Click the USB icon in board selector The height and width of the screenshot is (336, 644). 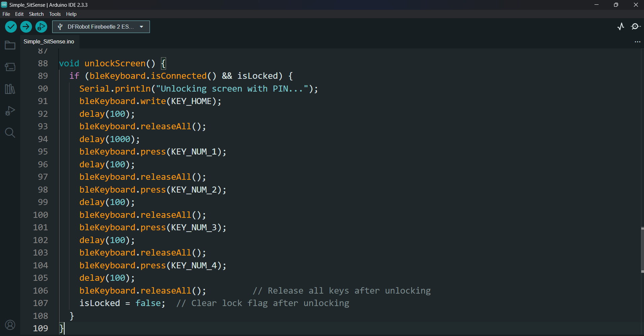(60, 27)
